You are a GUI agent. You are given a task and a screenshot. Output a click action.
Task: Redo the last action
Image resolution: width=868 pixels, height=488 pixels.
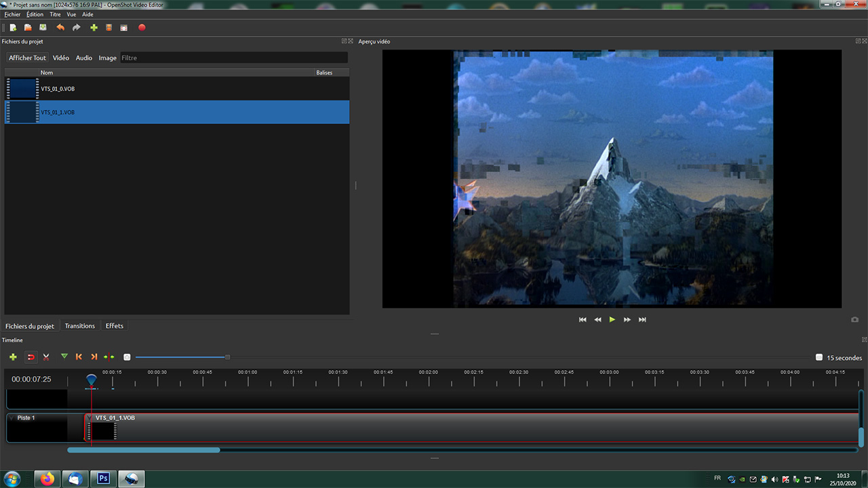[77, 28]
